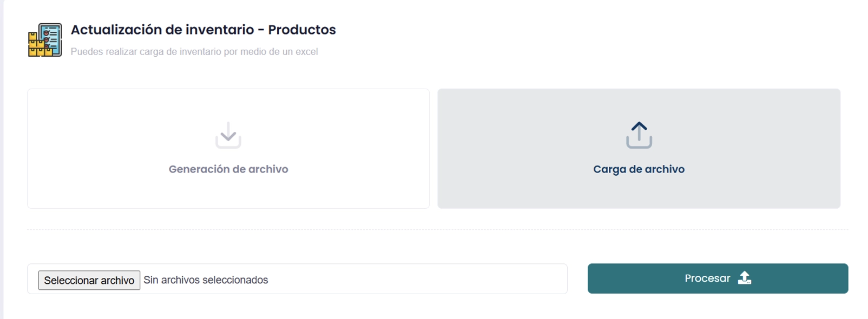Image resolution: width=868 pixels, height=319 pixels.
Task: Click the download arrow icon above Generación de archivo
Action: tap(228, 135)
